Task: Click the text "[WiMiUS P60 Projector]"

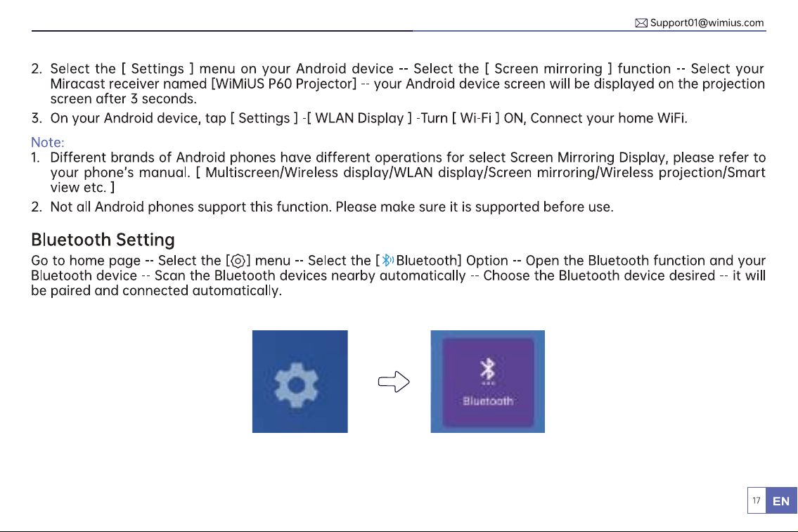Action: coord(284,84)
